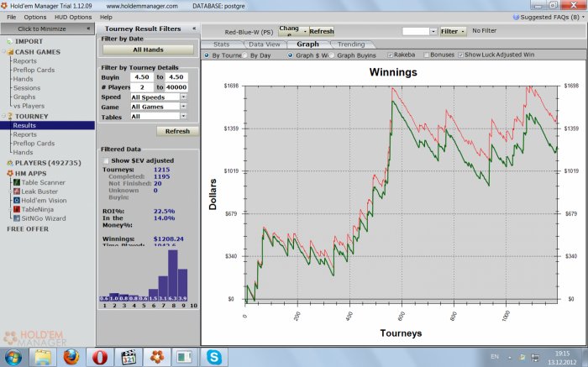The image size is (588, 367).
Task: Enable Show $EV adjusted checkbox
Action: [106, 160]
